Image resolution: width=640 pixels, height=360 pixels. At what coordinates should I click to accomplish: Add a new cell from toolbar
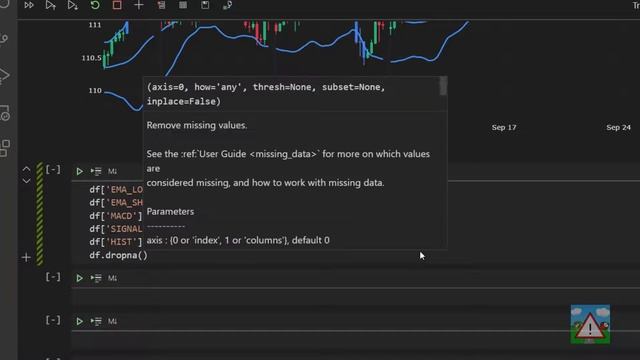pos(139,5)
